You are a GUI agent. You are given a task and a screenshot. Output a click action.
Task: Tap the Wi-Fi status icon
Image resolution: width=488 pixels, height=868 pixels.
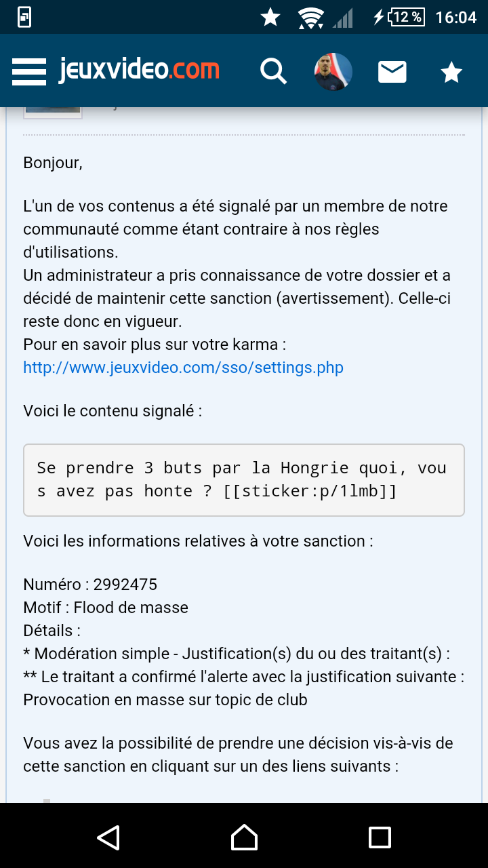[x=310, y=18]
